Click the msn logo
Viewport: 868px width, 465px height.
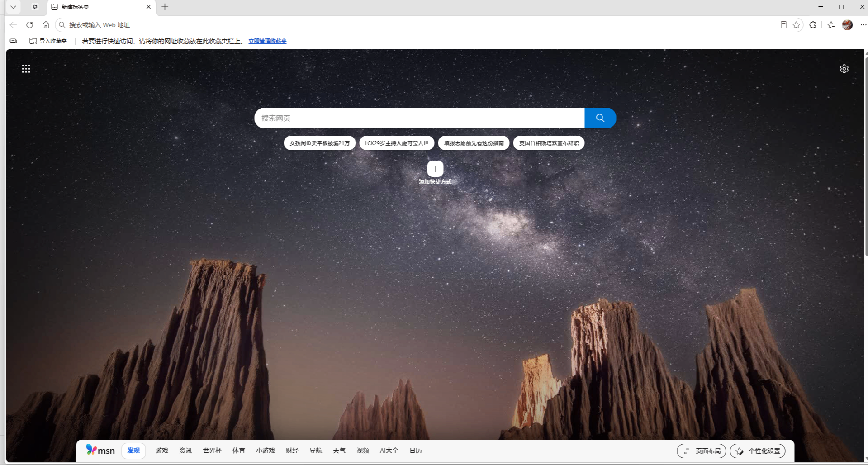[100, 450]
